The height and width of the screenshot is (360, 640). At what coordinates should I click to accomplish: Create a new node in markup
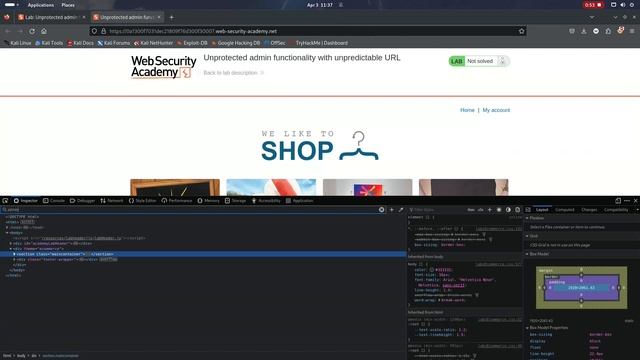tap(392, 209)
